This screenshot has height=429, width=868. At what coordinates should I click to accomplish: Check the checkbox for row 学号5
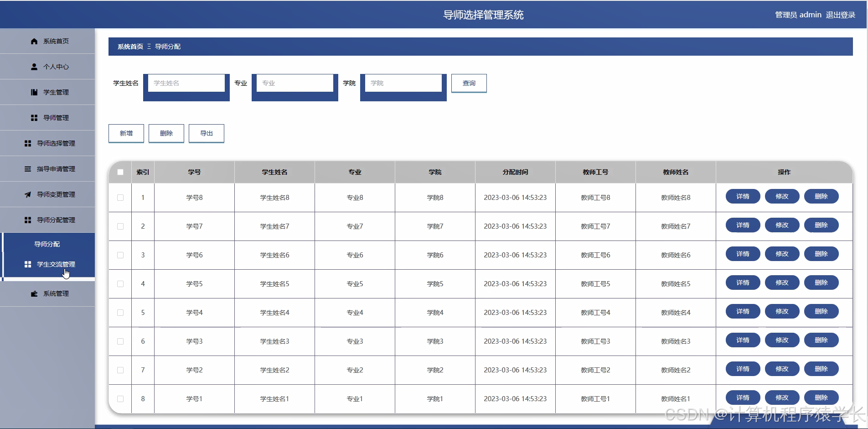pyautogui.click(x=120, y=284)
